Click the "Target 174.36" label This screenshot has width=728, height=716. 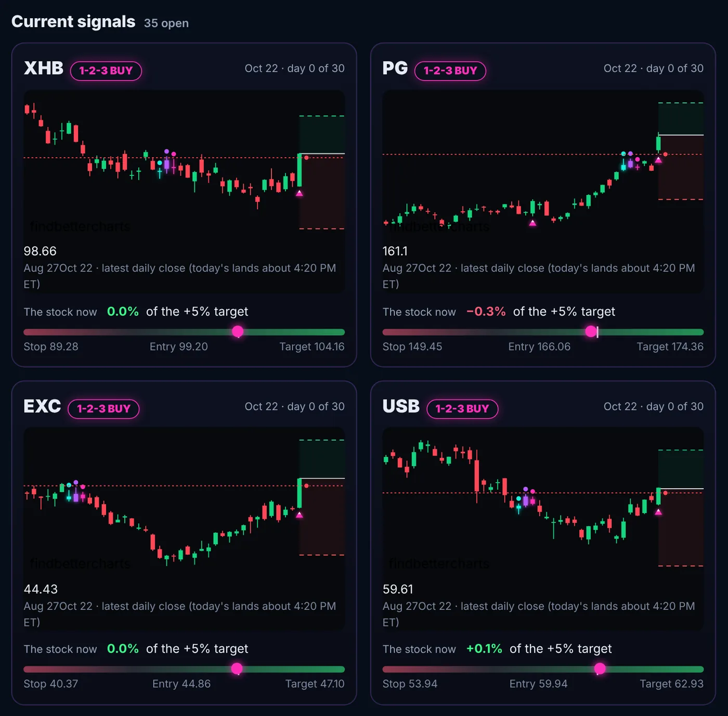coord(670,347)
